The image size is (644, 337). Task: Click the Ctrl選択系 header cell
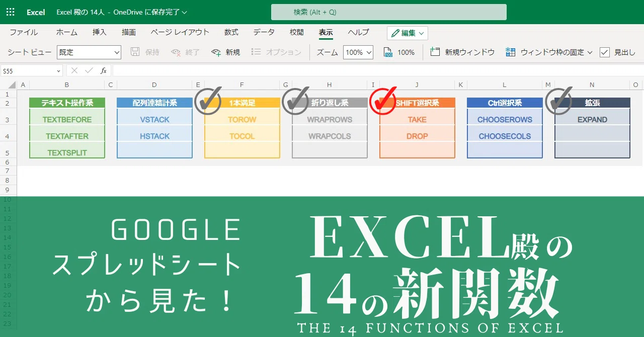[505, 103]
